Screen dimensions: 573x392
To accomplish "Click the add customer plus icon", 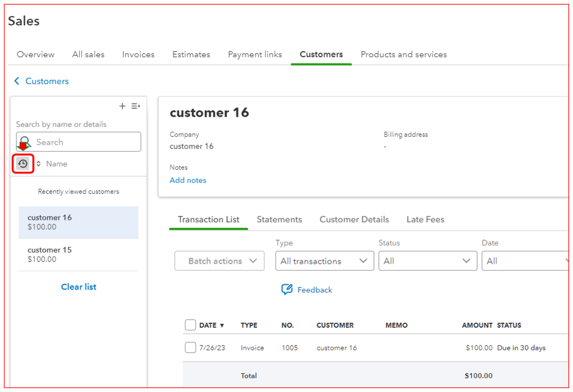I will pos(122,106).
